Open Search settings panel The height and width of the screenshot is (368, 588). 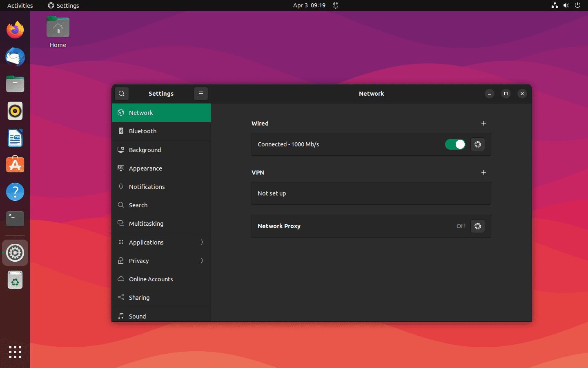tap(161, 205)
